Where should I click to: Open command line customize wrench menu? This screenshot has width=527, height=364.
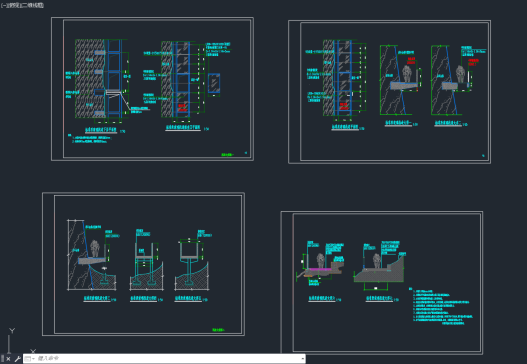(17, 359)
